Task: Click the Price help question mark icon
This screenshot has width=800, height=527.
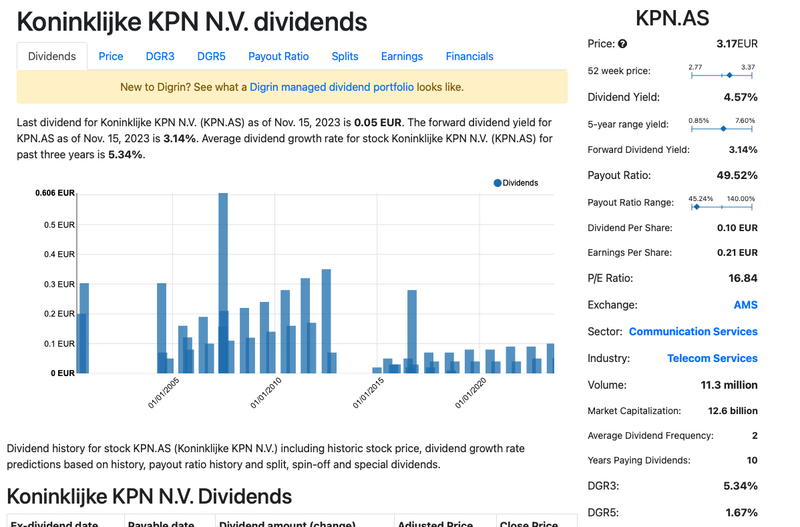Action: (622, 44)
